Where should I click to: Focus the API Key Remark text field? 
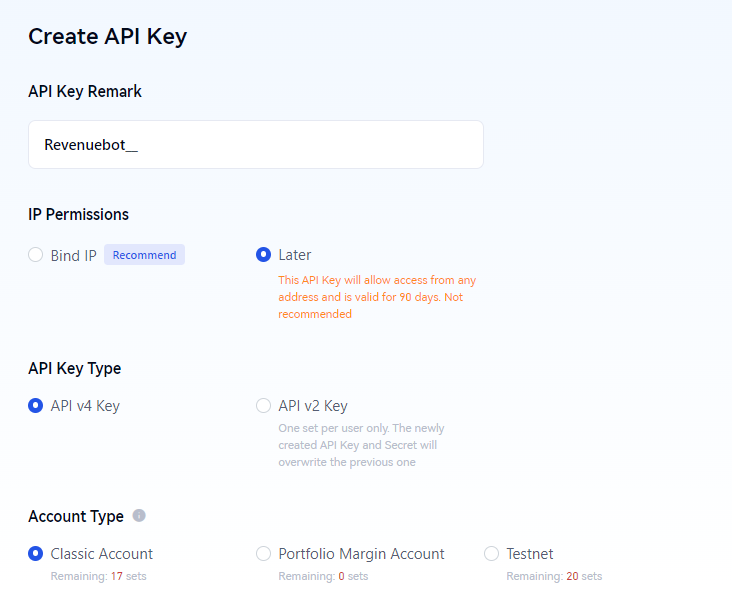click(x=256, y=145)
